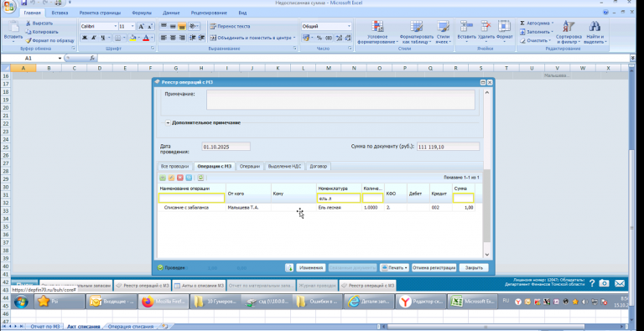Increase the cell indent
This screenshot has height=331, width=644.
coord(201,38)
